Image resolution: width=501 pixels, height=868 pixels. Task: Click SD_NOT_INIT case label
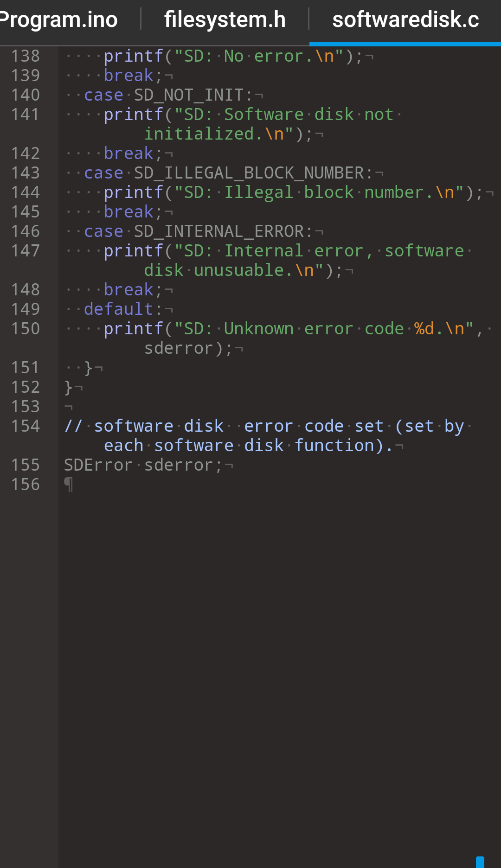point(188,95)
